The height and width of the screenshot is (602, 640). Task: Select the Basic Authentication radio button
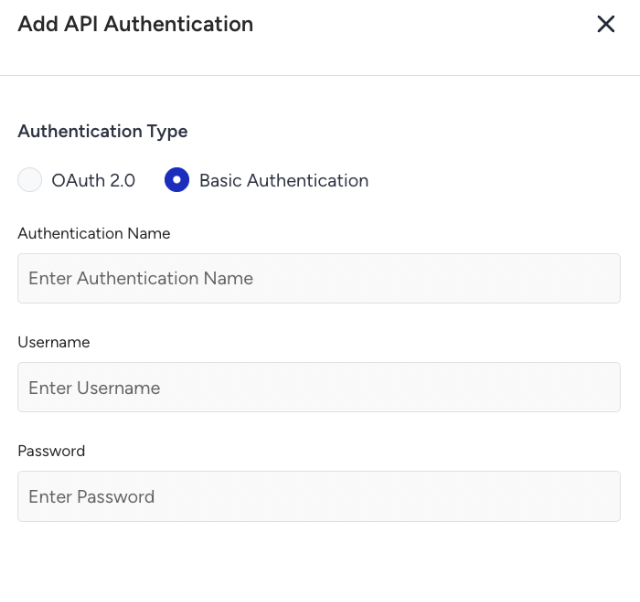[177, 180]
